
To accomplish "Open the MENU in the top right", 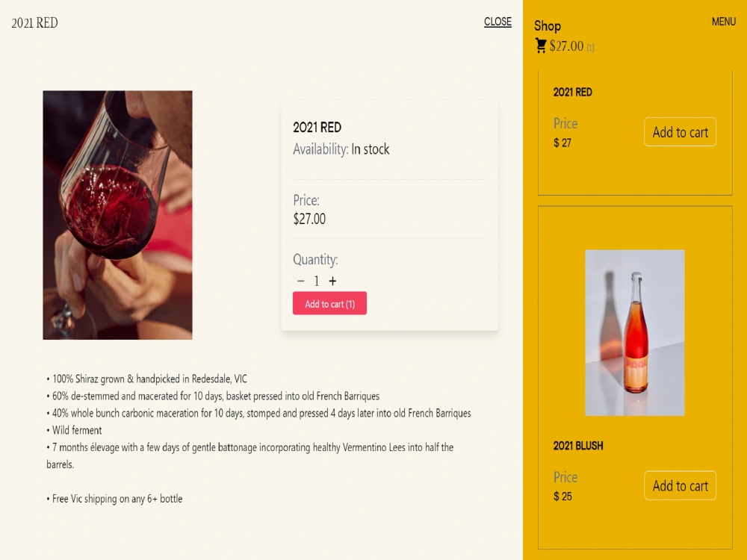I will (723, 22).
